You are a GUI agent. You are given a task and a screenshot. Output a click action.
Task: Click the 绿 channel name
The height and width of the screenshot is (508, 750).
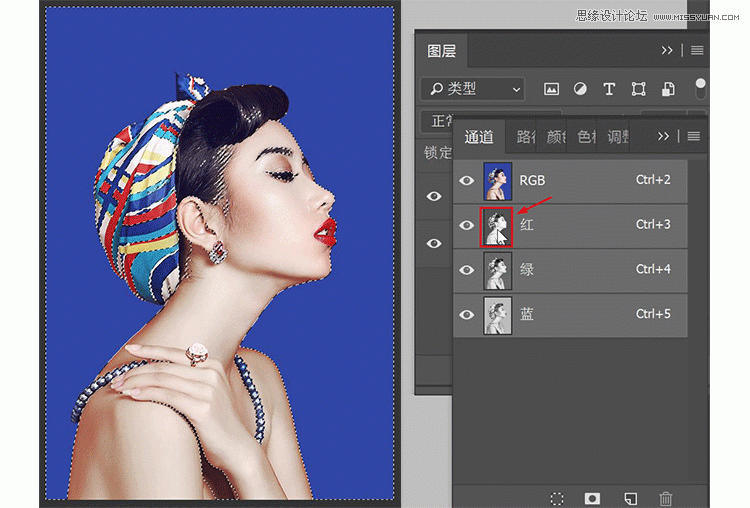(527, 270)
